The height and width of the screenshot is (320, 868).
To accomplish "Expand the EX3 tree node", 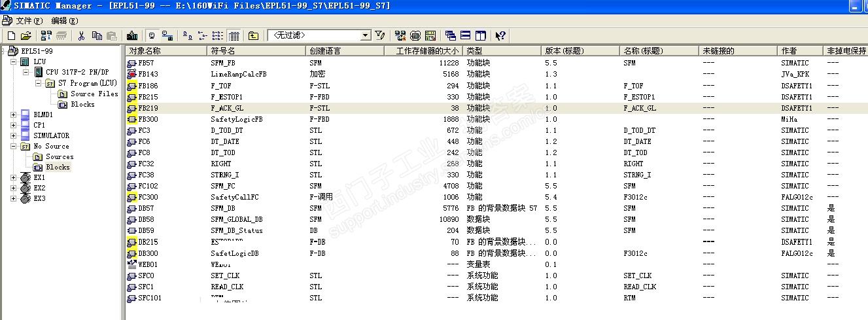I will coord(14,198).
